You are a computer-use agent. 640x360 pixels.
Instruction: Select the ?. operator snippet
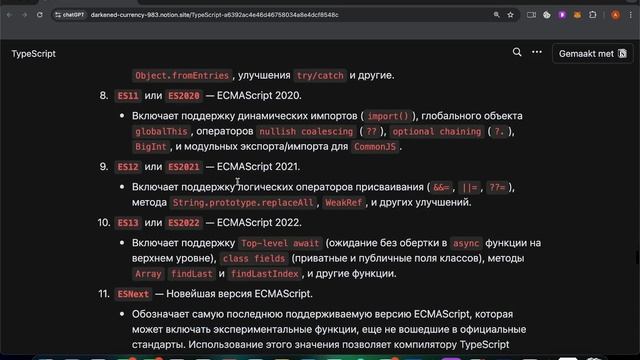point(499,131)
